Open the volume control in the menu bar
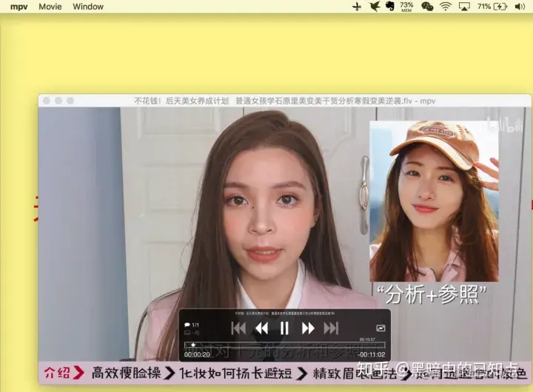 pyautogui.click(x=520, y=7)
